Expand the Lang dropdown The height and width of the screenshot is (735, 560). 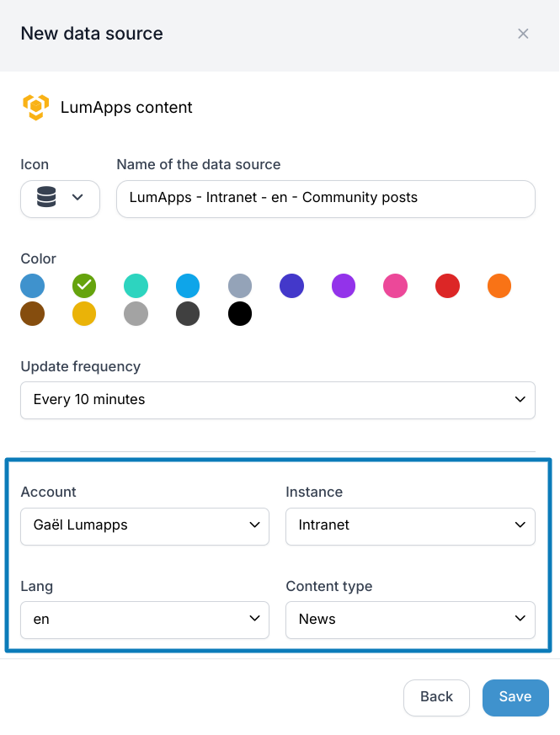(x=145, y=620)
